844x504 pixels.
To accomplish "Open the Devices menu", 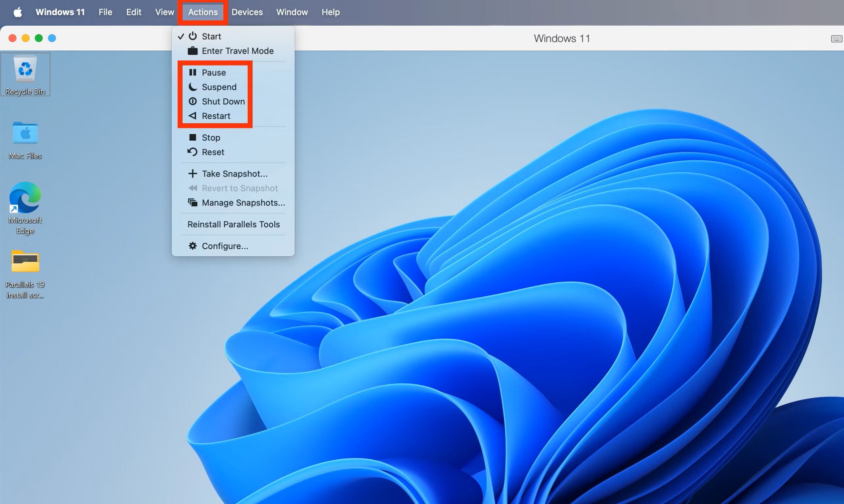I will [x=247, y=12].
